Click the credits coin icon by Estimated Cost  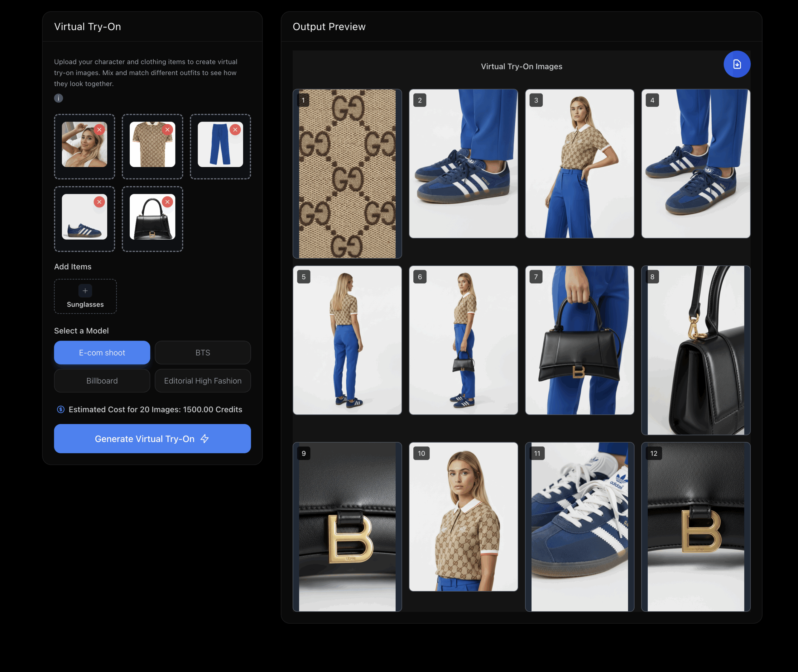coord(60,409)
